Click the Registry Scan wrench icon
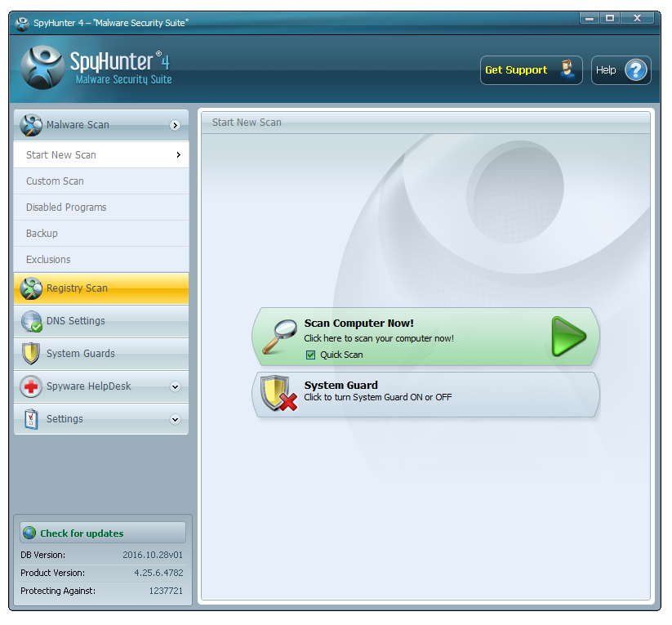The image size is (672, 625). point(31,288)
